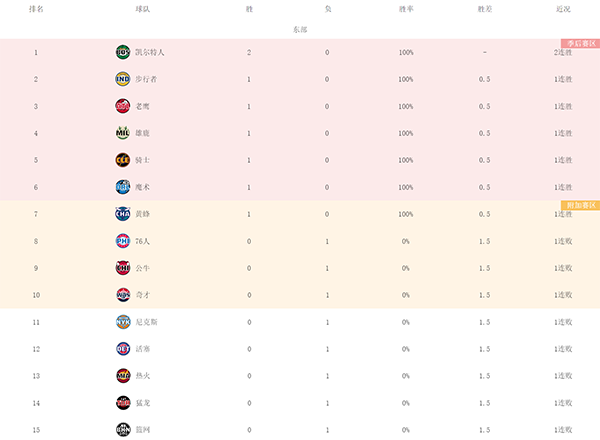Screen dimensions: 600x440
Task: Select the Hawks team logo
Action: click(x=122, y=106)
